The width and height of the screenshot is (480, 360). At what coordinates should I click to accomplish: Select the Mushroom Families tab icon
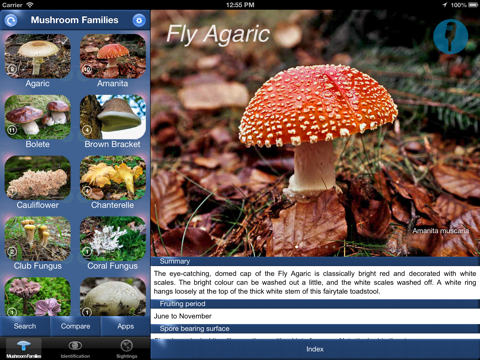click(24, 349)
